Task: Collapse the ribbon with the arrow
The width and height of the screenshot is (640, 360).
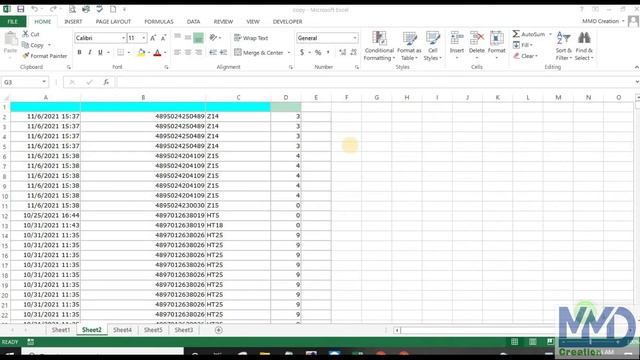Action: (636, 67)
